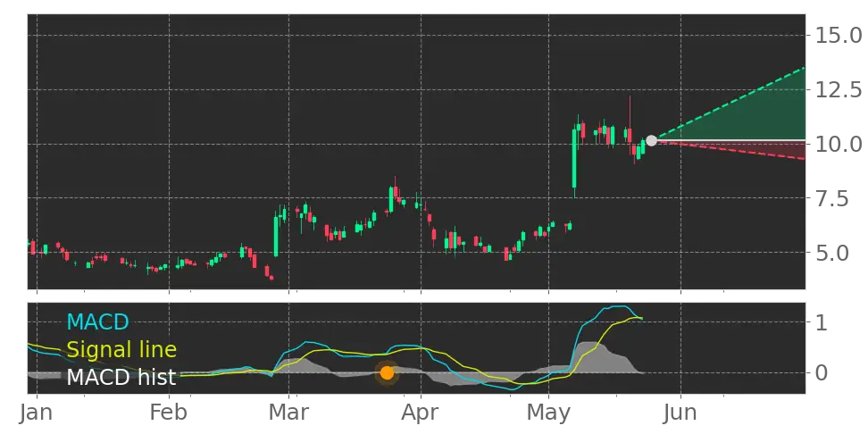Click the MACD axis label '1'
Screen dimensions: 868x434
(x=822, y=322)
